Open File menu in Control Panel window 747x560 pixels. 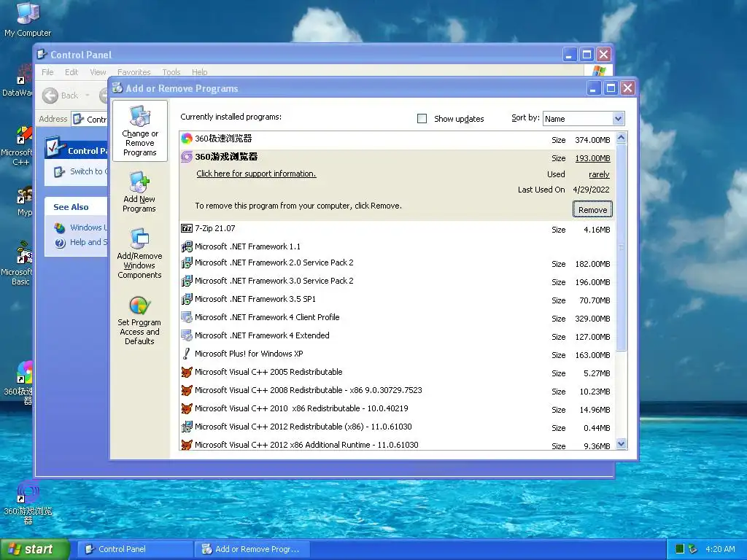[x=47, y=72]
